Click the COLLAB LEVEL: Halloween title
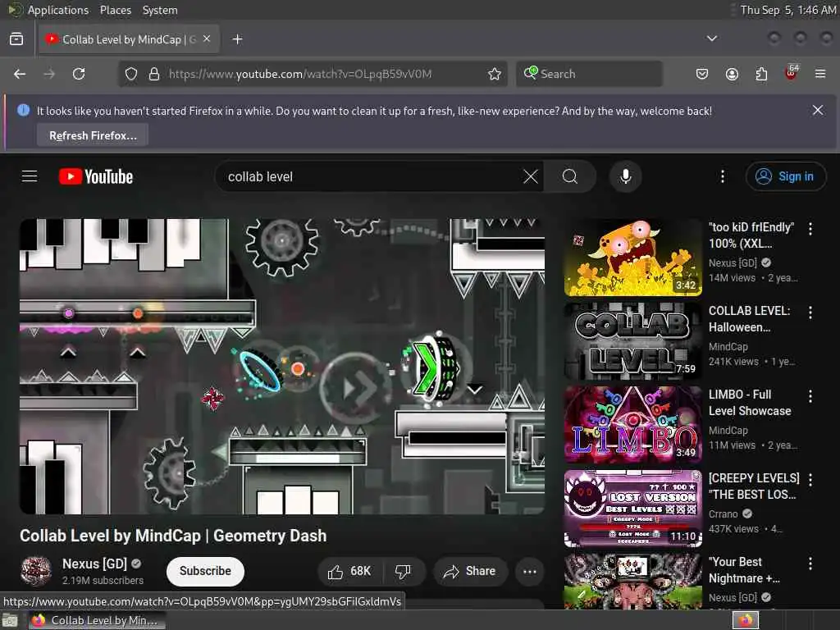840x630 pixels. coord(750,319)
